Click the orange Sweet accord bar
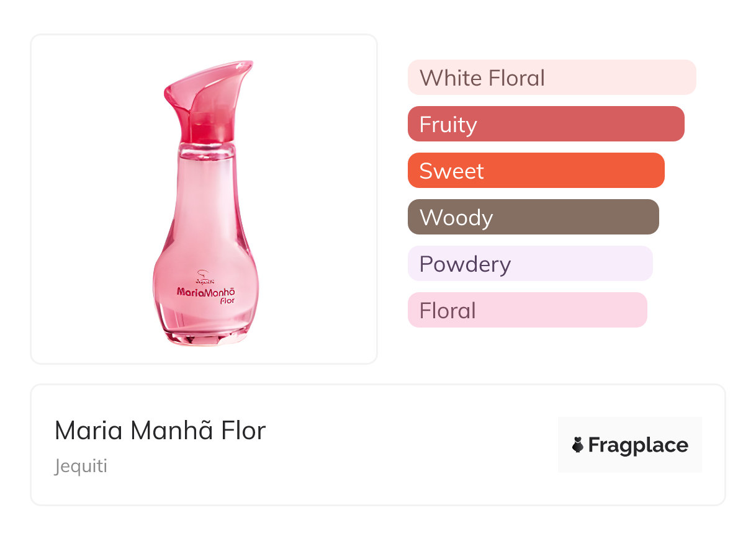The image size is (756, 536). [536, 171]
